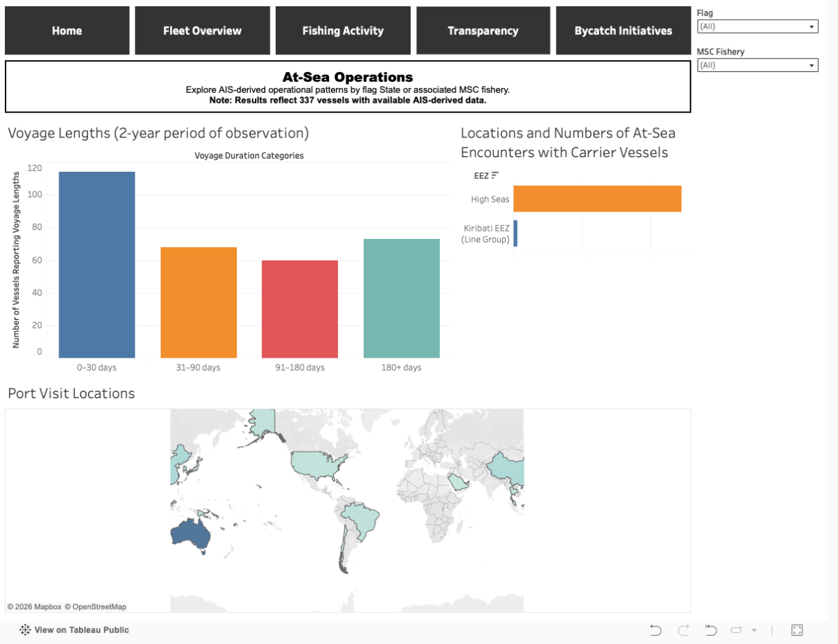Click Australia on the port map
Viewport: 838px width, 644px height.
[187, 533]
